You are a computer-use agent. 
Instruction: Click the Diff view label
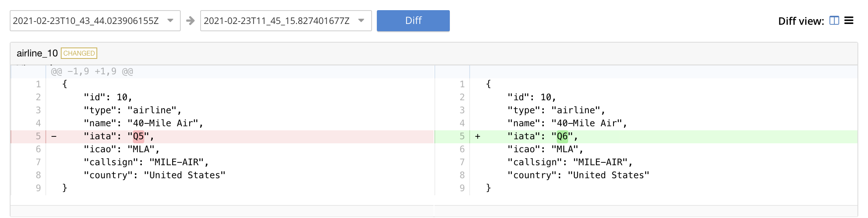pyautogui.click(x=801, y=21)
